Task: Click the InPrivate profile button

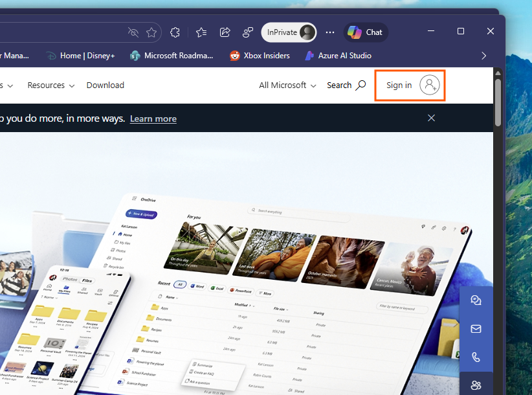Action: 289,32
